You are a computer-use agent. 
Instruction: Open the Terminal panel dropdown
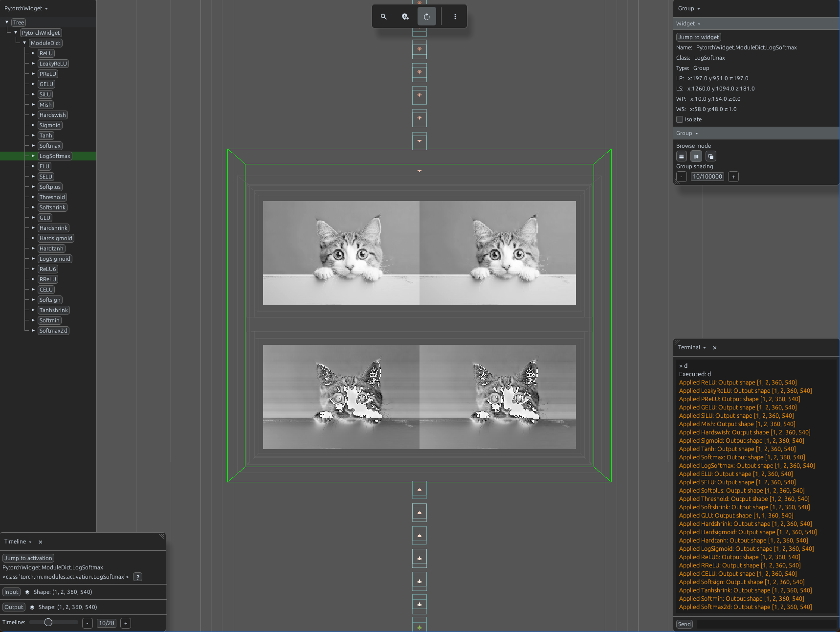pyautogui.click(x=692, y=348)
